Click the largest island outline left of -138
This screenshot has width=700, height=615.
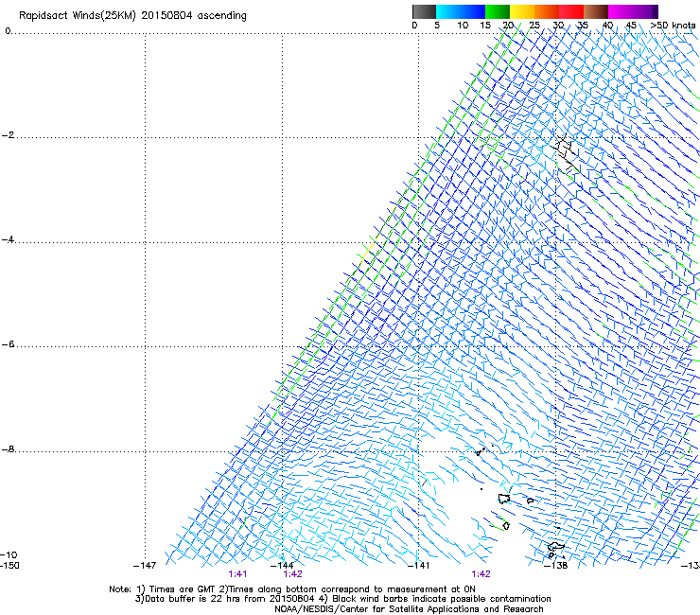[x=504, y=499]
